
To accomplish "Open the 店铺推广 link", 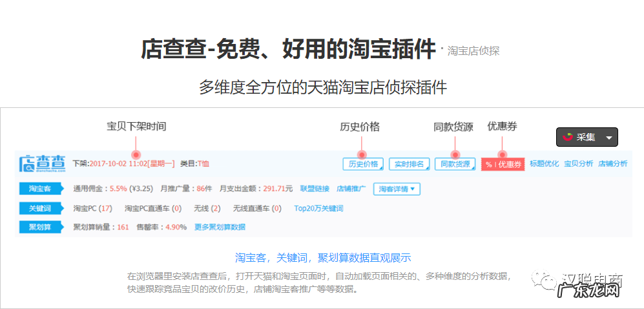I will click(351, 189).
